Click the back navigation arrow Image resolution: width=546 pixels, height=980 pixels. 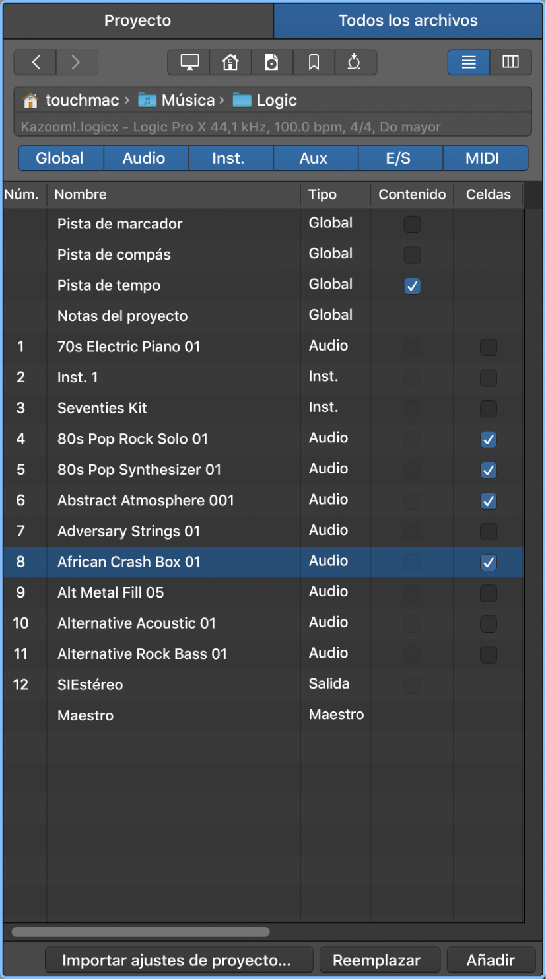[36, 62]
